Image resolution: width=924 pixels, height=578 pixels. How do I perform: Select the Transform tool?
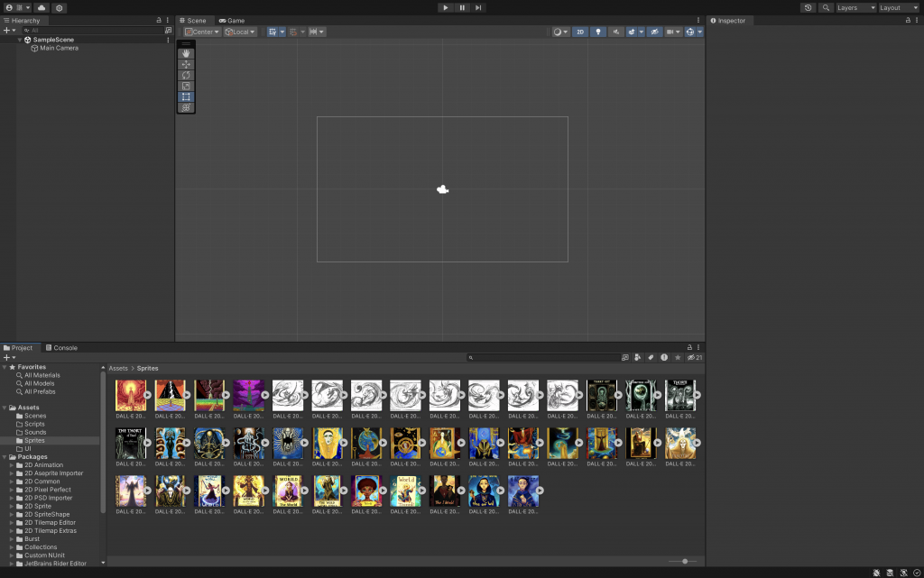(186, 107)
